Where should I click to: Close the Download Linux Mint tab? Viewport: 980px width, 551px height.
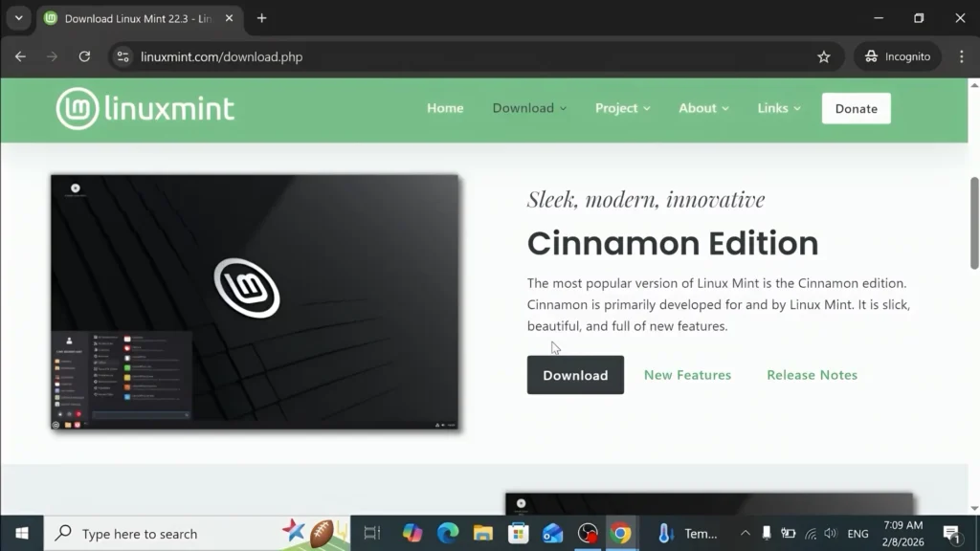(x=230, y=18)
